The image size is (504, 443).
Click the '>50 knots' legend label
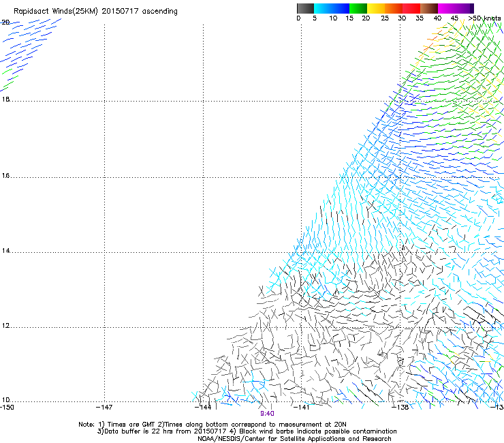484,18
